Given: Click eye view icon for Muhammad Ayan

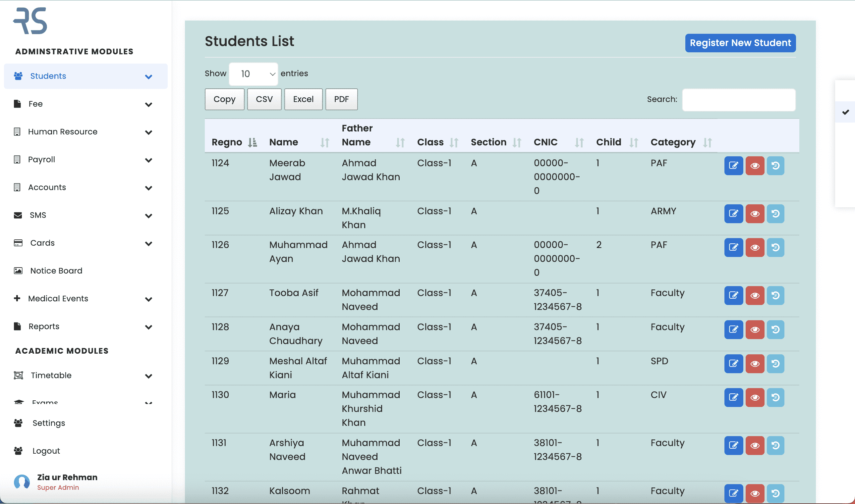Looking at the screenshot, I should pyautogui.click(x=754, y=248).
